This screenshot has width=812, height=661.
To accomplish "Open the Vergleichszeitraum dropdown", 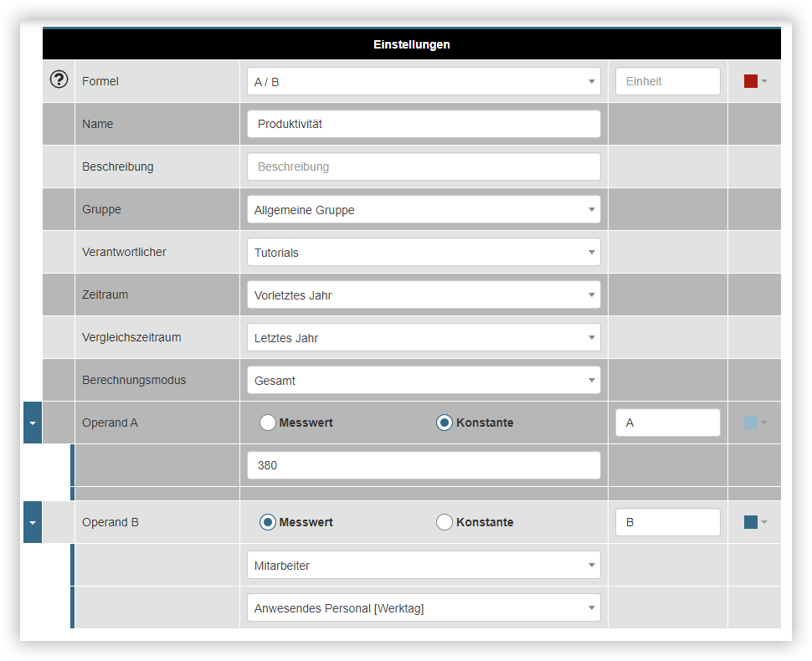I will pyautogui.click(x=423, y=337).
